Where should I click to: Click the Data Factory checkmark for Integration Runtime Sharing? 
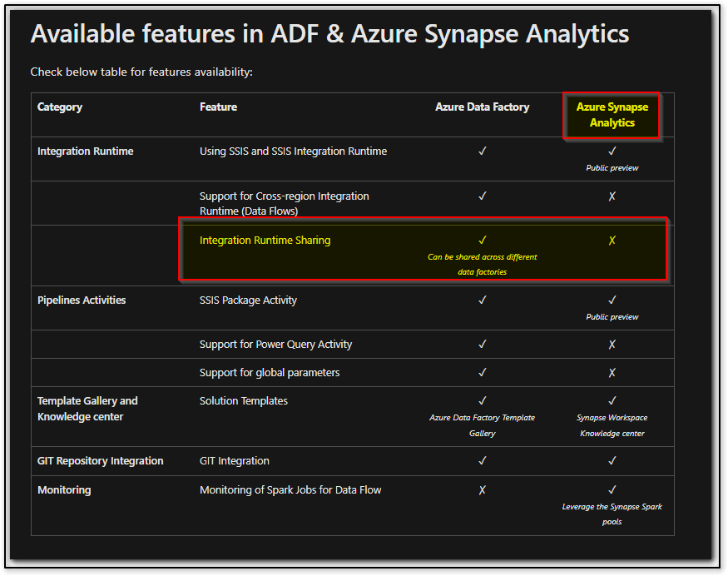(x=483, y=241)
